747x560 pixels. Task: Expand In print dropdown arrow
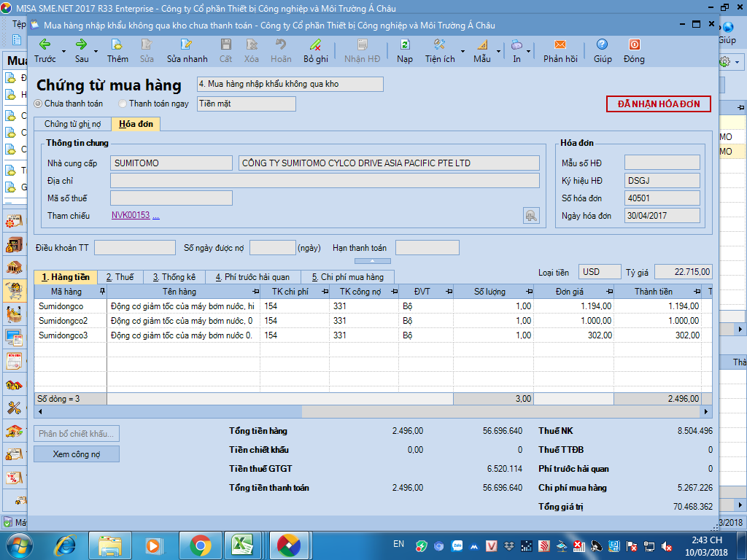[529, 52]
